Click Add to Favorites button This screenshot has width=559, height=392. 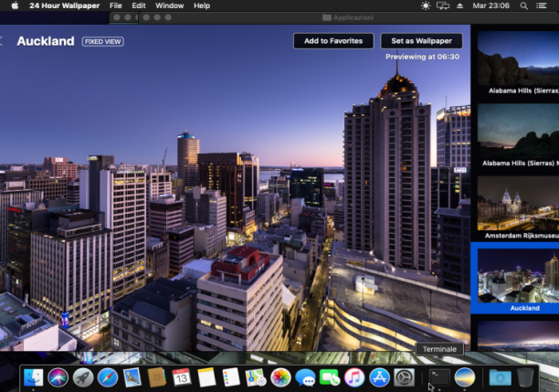click(333, 41)
